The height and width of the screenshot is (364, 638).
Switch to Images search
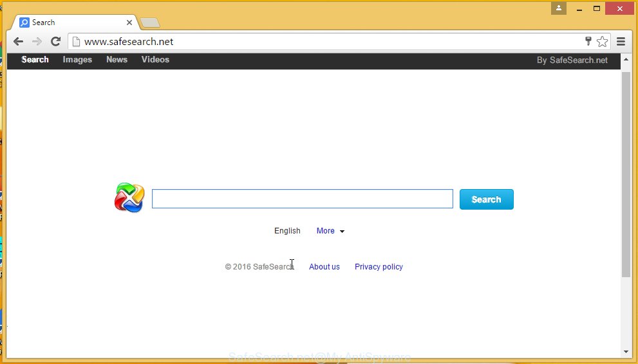pos(77,60)
